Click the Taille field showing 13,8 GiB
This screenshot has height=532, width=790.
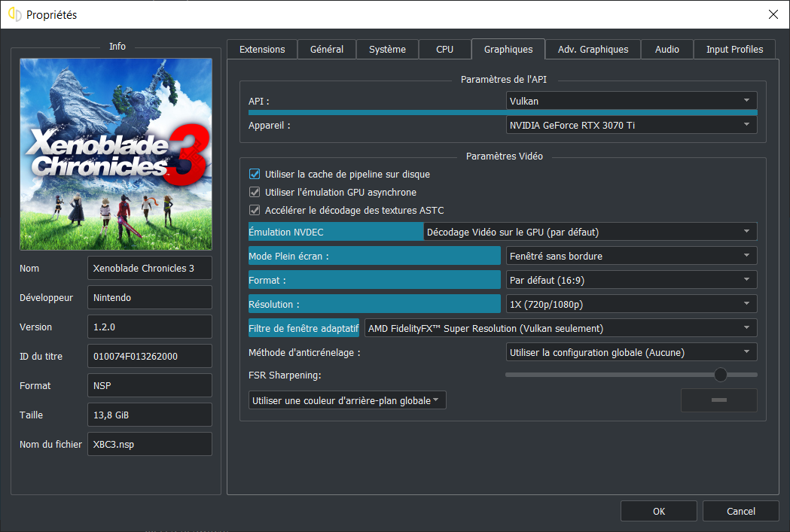click(150, 415)
